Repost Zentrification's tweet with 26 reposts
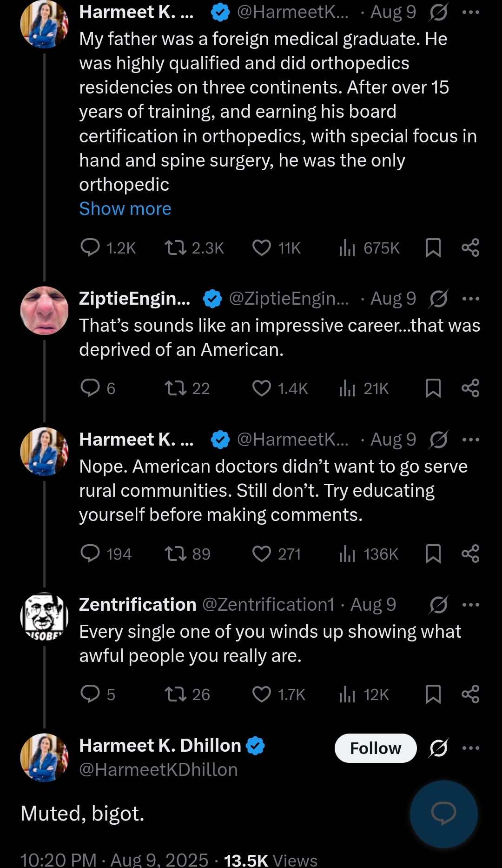This screenshot has width=502, height=868. tap(176, 694)
